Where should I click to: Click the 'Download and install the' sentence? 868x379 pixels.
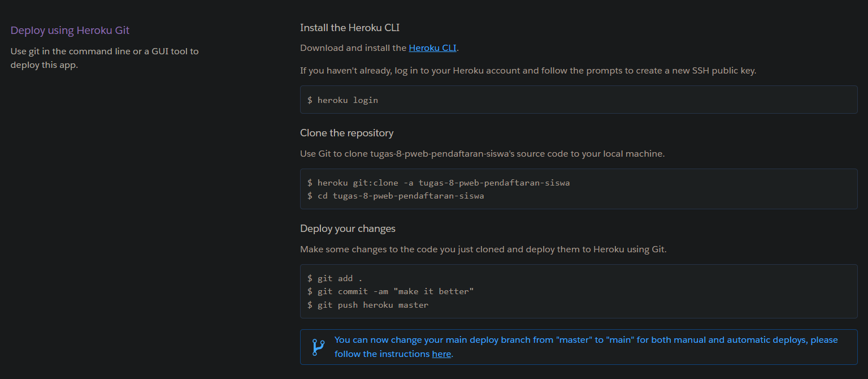(x=379, y=48)
